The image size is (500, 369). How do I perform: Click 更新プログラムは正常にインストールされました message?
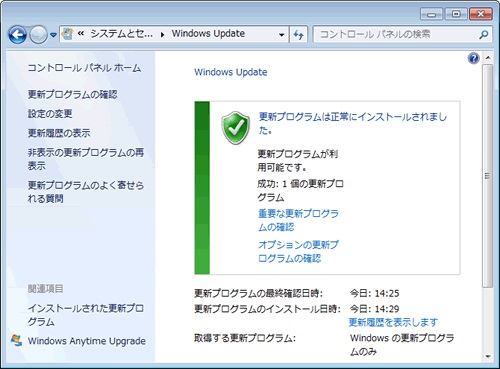coord(353,123)
